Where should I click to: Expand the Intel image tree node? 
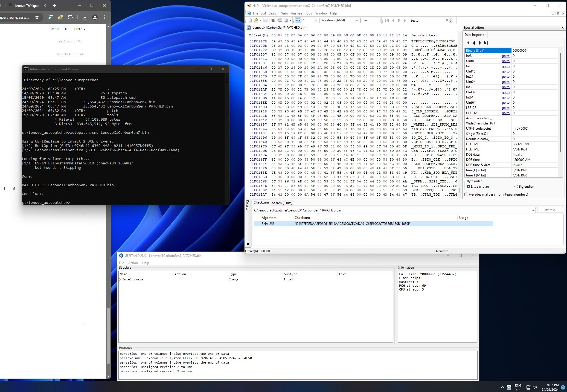(x=120, y=279)
